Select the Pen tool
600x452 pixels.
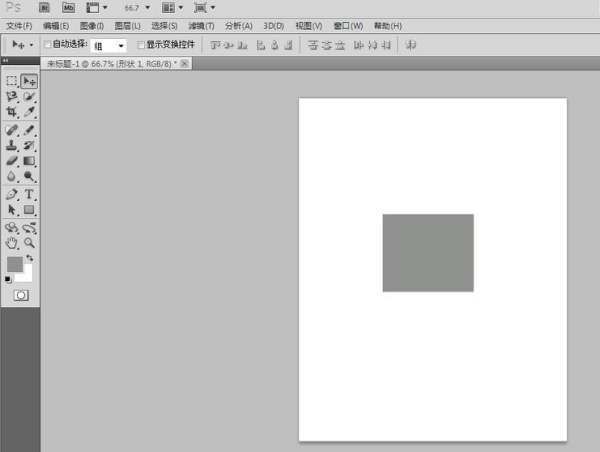[x=12, y=194]
